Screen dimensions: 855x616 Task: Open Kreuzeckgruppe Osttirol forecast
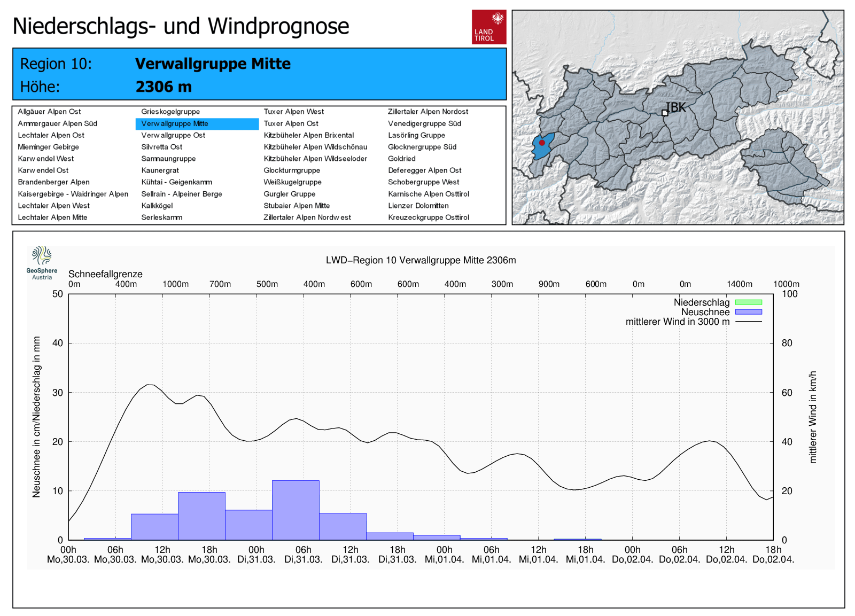(428, 217)
